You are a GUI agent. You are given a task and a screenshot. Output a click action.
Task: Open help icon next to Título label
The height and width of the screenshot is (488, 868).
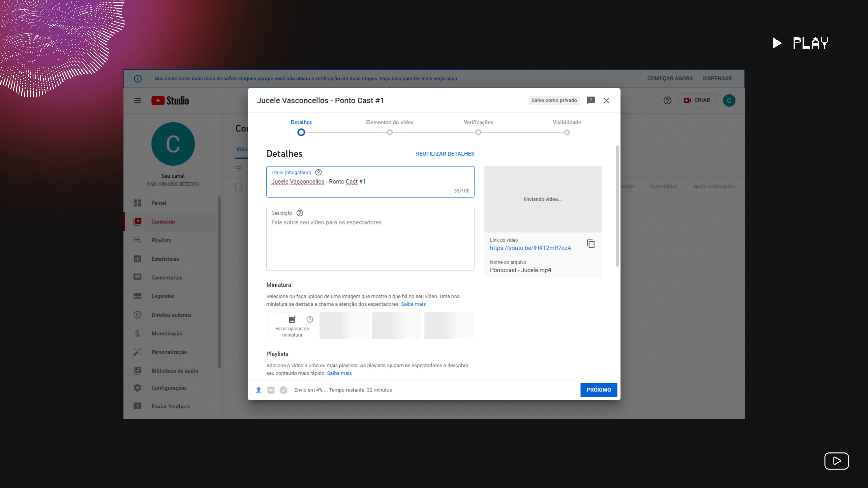(x=318, y=172)
